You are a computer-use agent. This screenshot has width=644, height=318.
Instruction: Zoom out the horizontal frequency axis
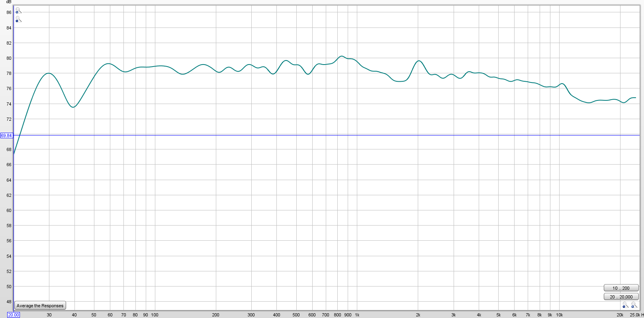point(625,305)
